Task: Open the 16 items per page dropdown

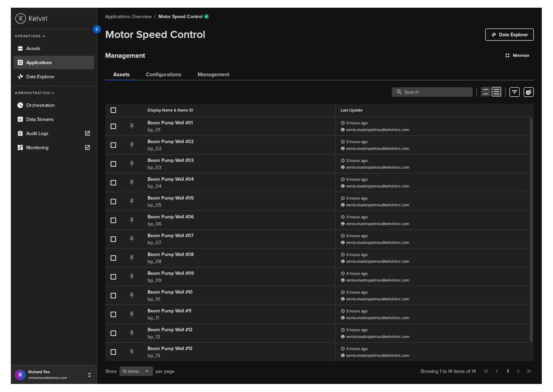Action: (136, 371)
